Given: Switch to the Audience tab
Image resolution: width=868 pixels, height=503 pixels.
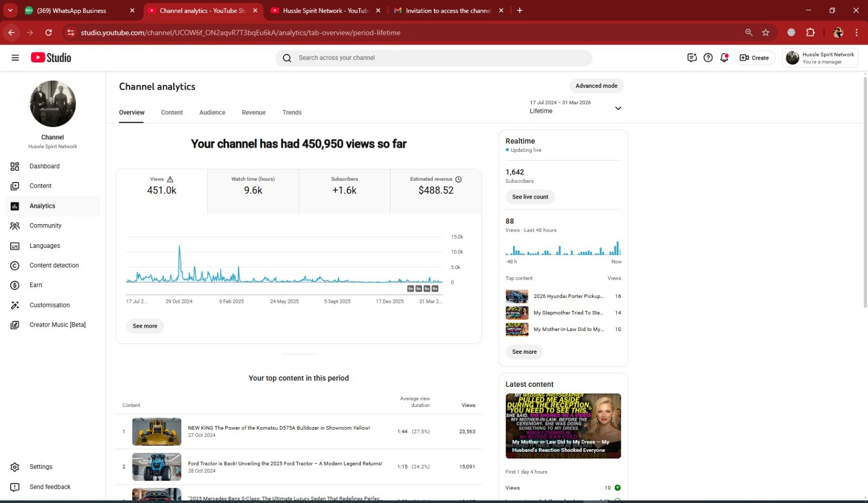Looking at the screenshot, I should tap(212, 112).
